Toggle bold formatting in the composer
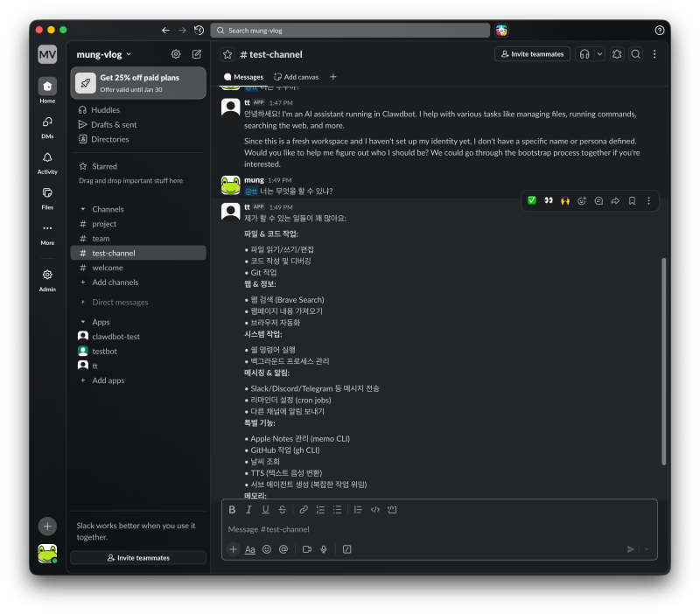This screenshot has height=614, width=700. click(232, 510)
